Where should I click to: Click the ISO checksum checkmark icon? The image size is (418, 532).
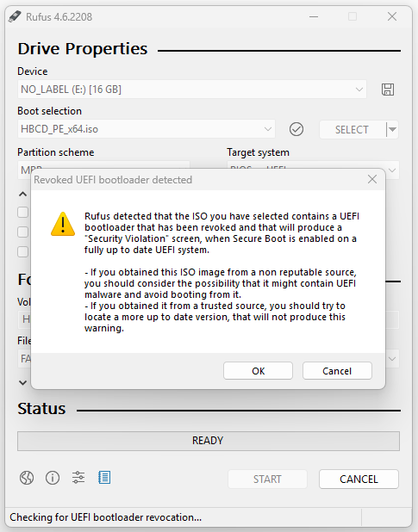[296, 129]
